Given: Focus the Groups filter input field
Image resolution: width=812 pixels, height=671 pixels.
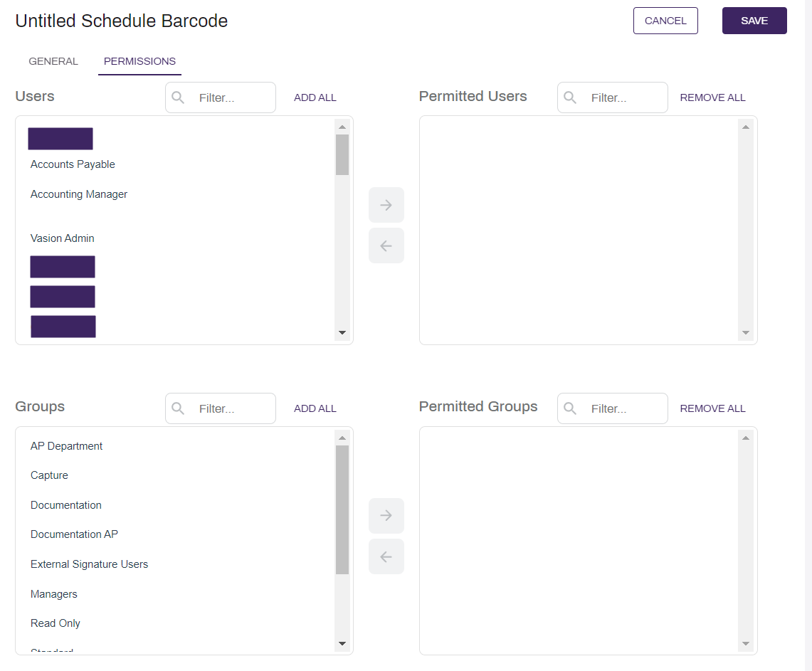Looking at the screenshot, I should click(221, 408).
